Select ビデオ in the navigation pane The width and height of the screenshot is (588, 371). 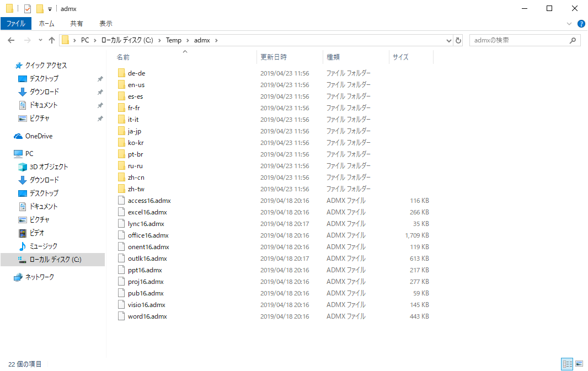(37, 233)
